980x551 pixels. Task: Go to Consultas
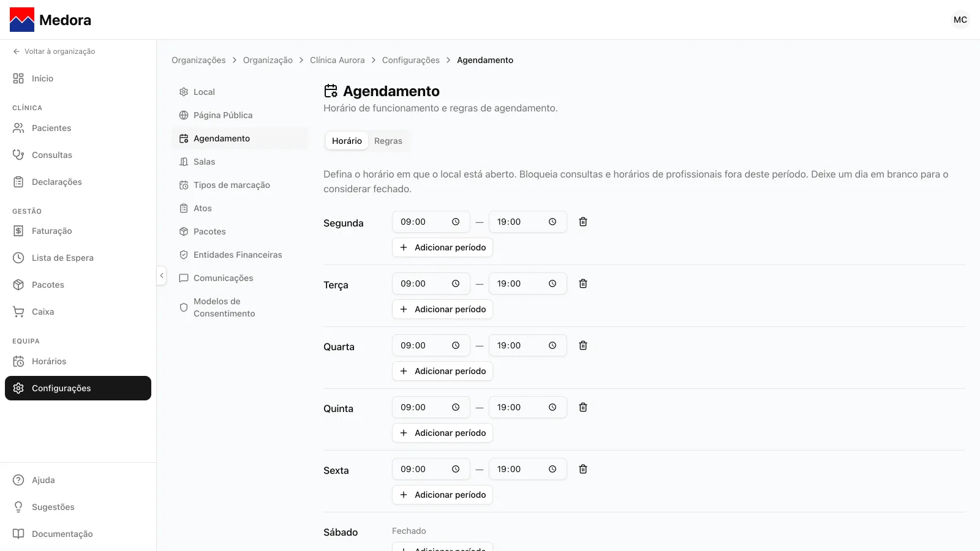coord(78,155)
